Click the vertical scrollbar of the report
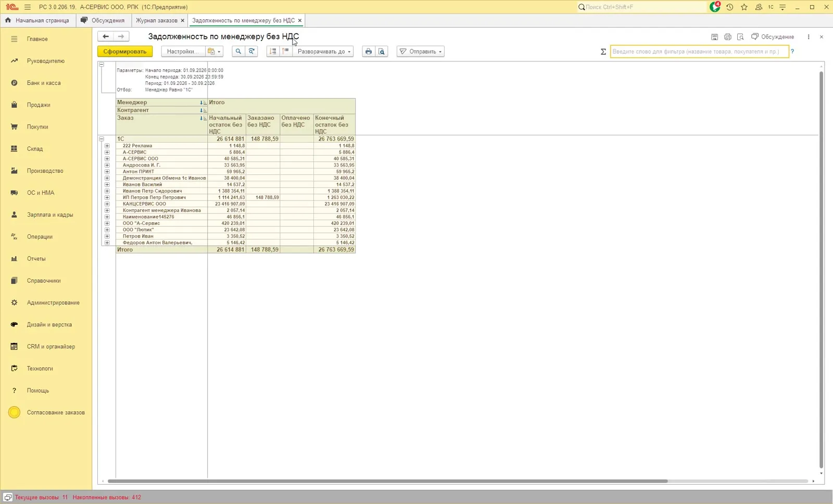Viewport: 833px width, 504px height. pyautogui.click(x=822, y=270)
